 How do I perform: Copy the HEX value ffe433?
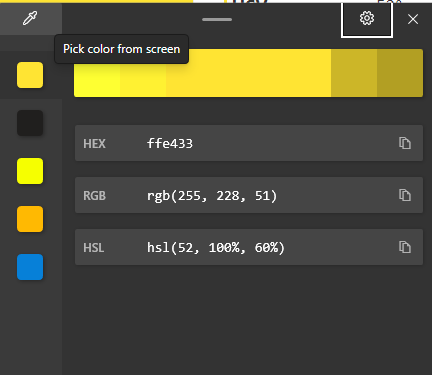(405, 143)
